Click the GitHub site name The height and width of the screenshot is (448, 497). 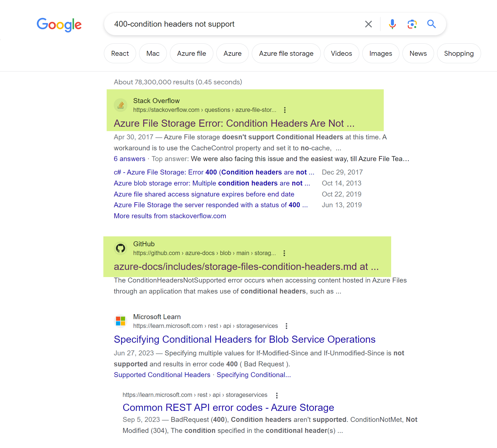(144, 244)
